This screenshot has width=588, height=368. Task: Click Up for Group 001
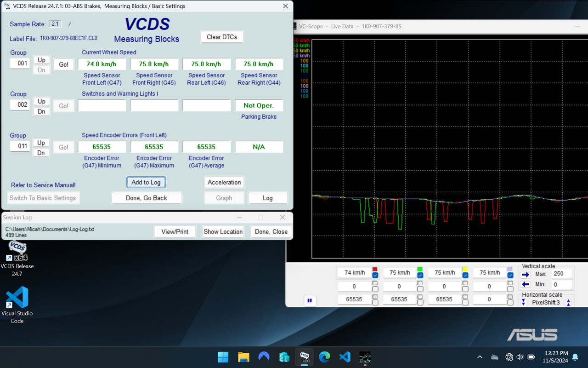tap(41, 60)
